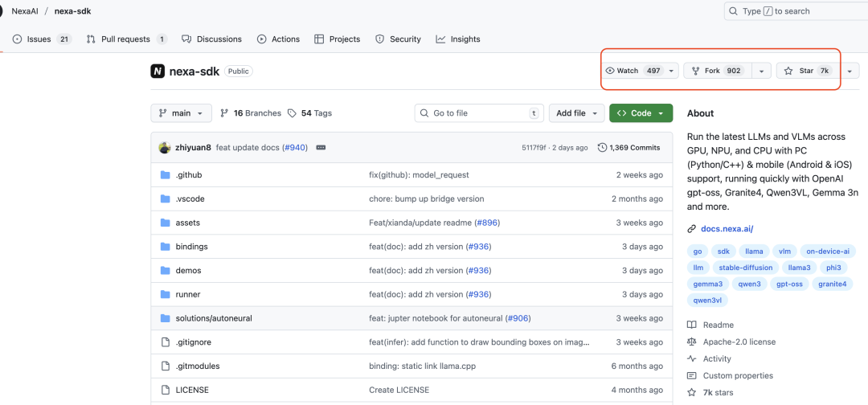View the 54 Tags link
Screen dimensions: 868x405
pyautogui.click(x=310, y=112)
